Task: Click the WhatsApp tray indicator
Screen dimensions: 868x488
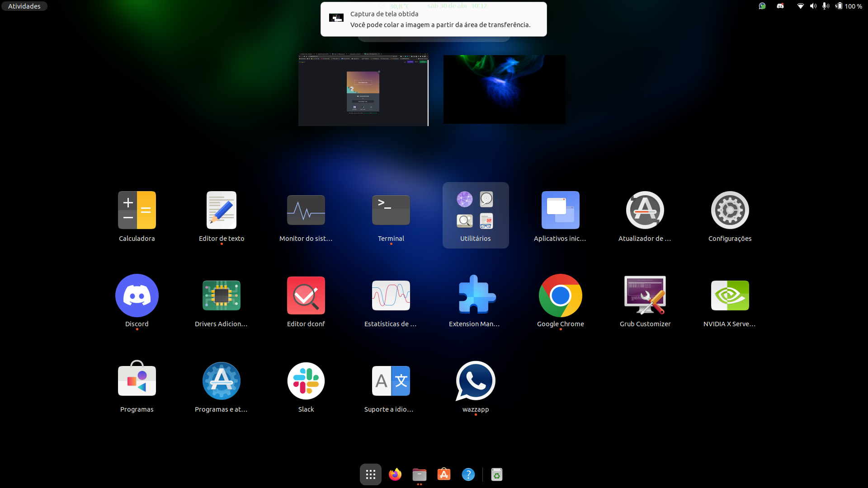Action: point(762,6)
